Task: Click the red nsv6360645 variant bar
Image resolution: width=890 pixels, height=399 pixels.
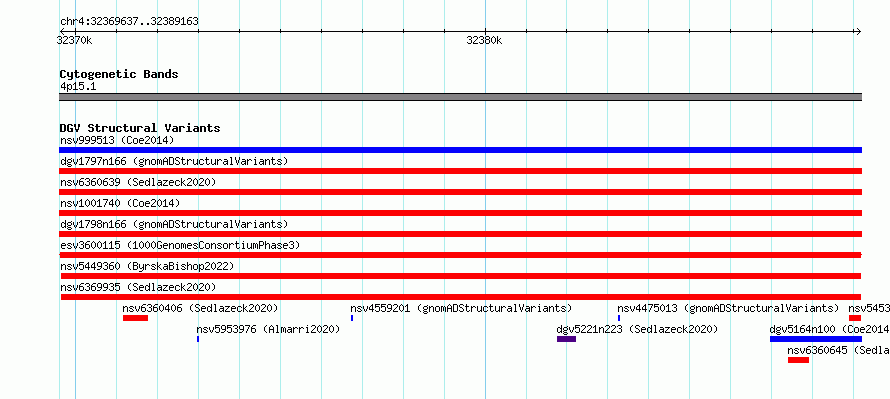Action: click(x=798, y=360)
